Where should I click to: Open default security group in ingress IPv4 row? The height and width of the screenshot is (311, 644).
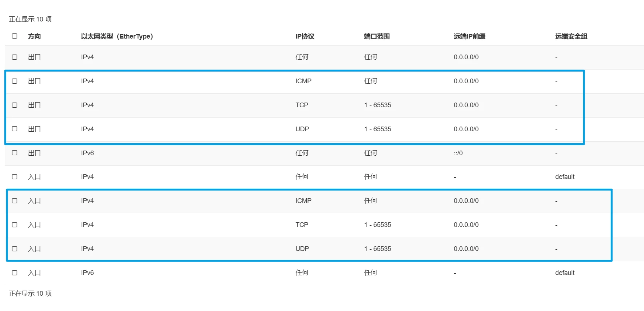[565, 177]
